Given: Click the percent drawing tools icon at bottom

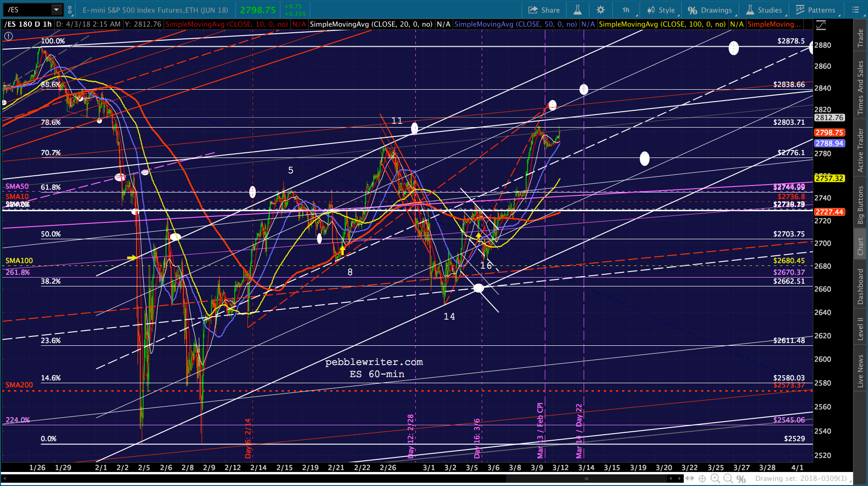Looking at the screenshot, I should pos(741,479).
